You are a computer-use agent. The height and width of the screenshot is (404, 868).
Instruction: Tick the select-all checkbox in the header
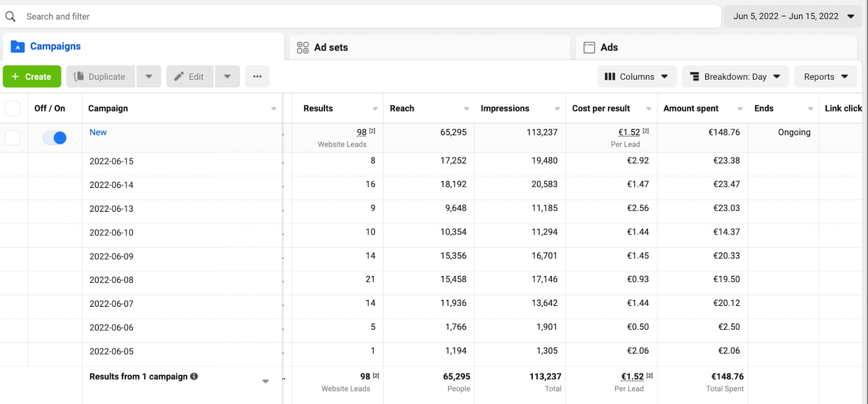12,109
